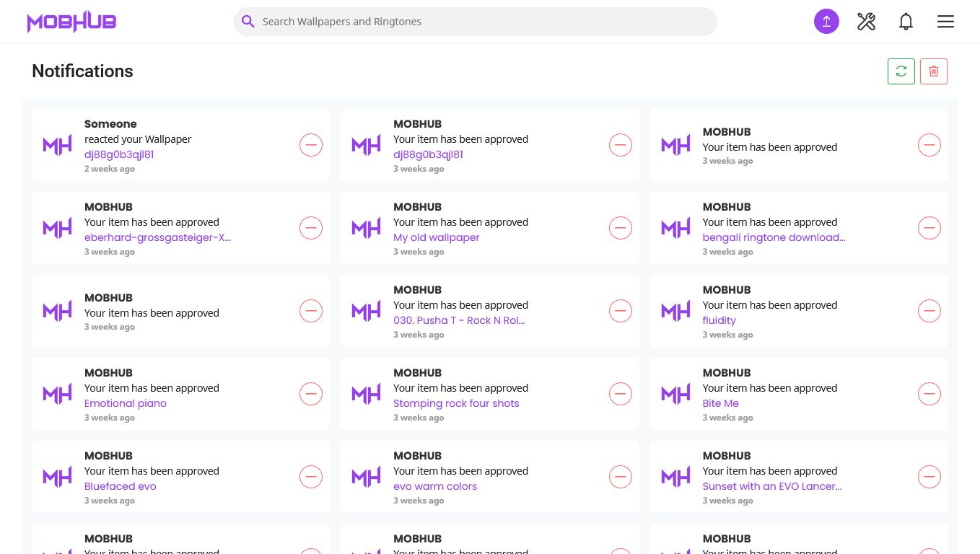Remove the Stomping rock four shots notification
Screen dimensions: 980x554
click(x=620, y=394)
